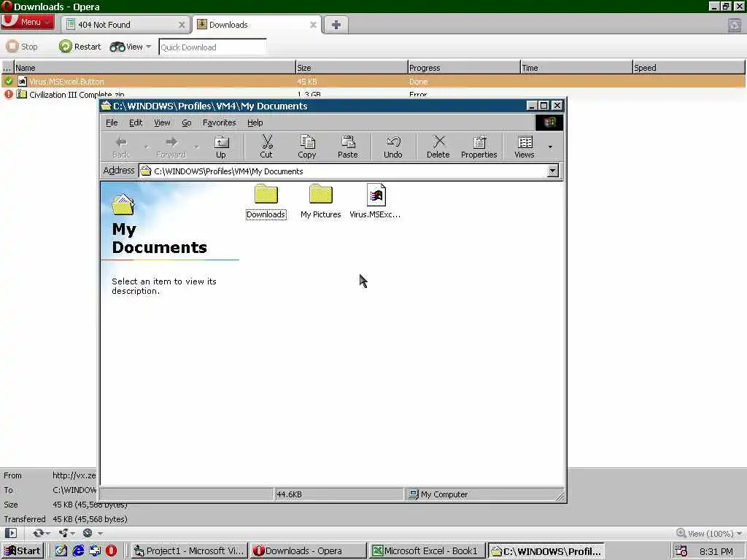Open the View menu in My Documents window
This screenshot has width=747, height=560.
click(x=162, y=122)
